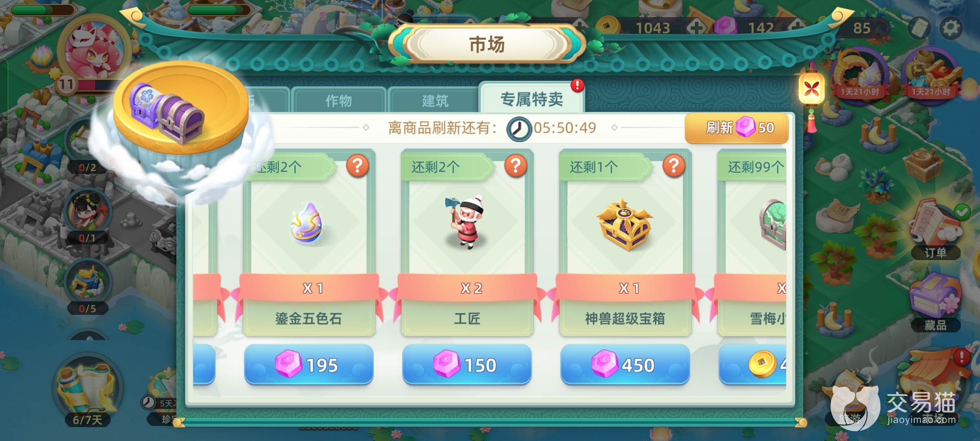
Task: Open the 6/7天 scroll event icon
Action: [87, 391]
